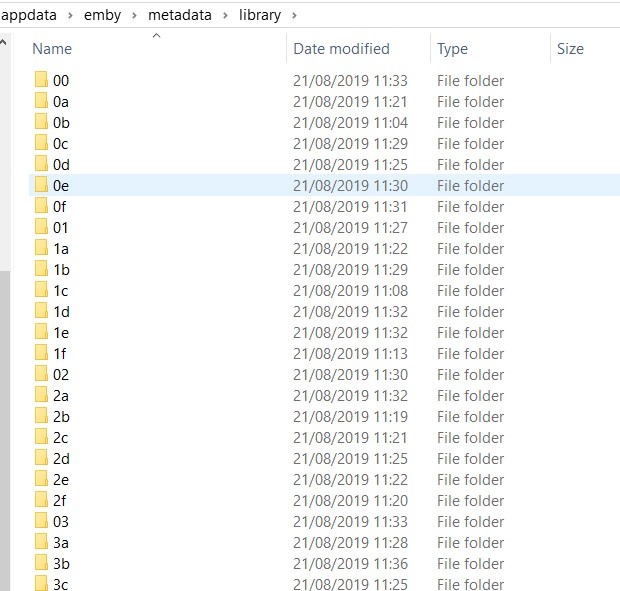Click the folder icon for 1a
This screenshot has width=620, height=591.
click(x=41, y=247)
